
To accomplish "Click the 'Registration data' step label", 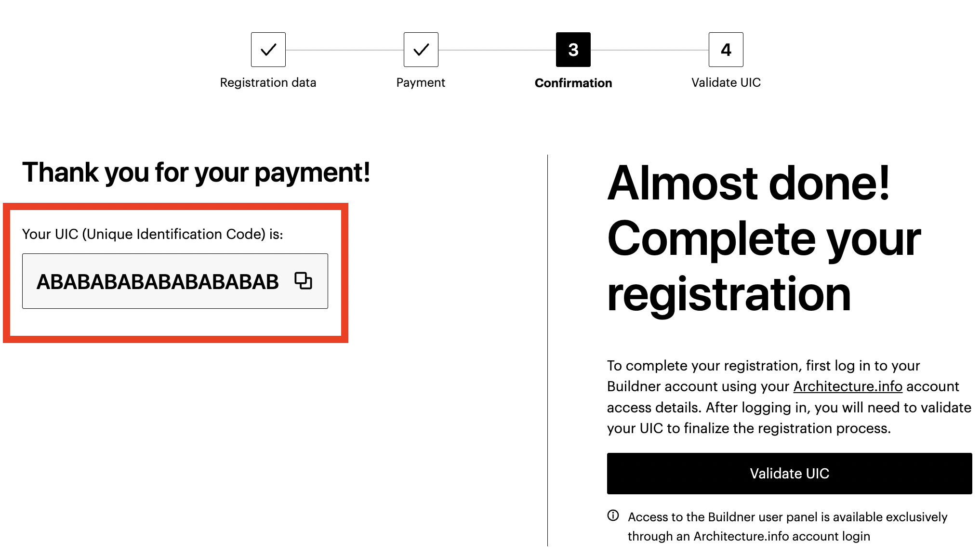I will [268, 82].
